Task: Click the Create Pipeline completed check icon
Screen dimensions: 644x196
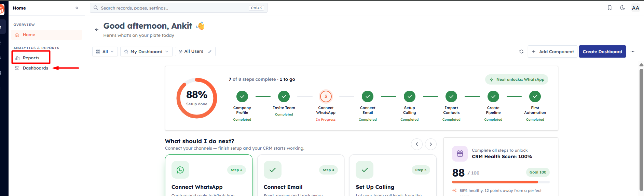Action: pos(493,96)
